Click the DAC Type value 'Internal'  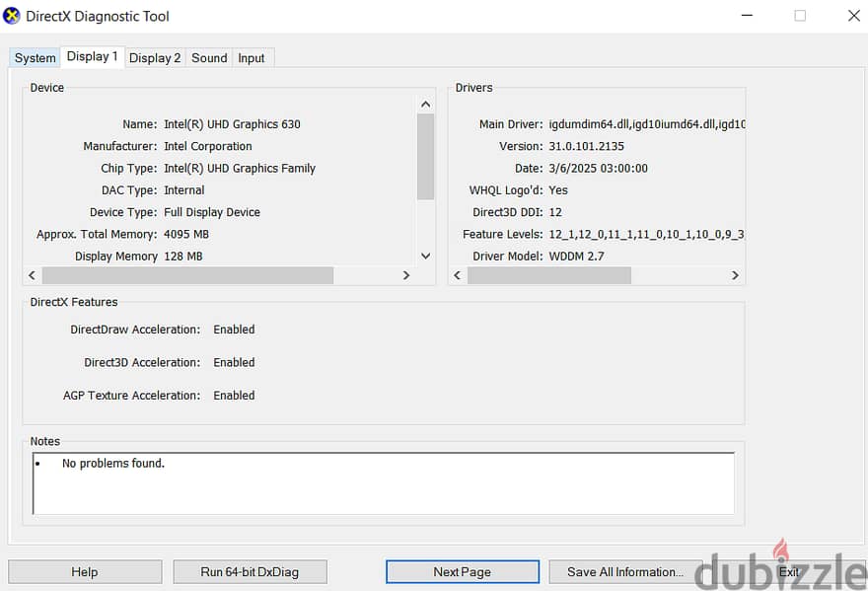183,190
